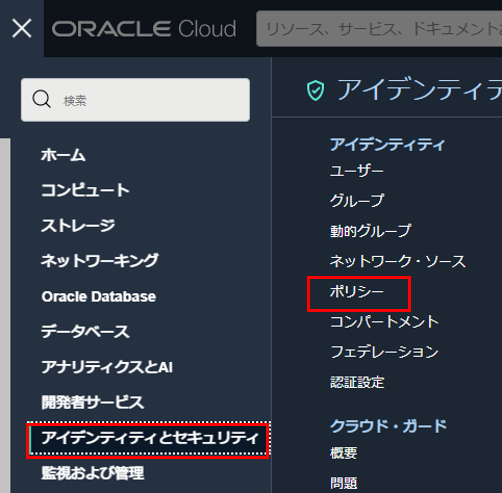The image size is (502, 493).
Task: Open コンパートメント link
Action: click(x=384, y=322)
